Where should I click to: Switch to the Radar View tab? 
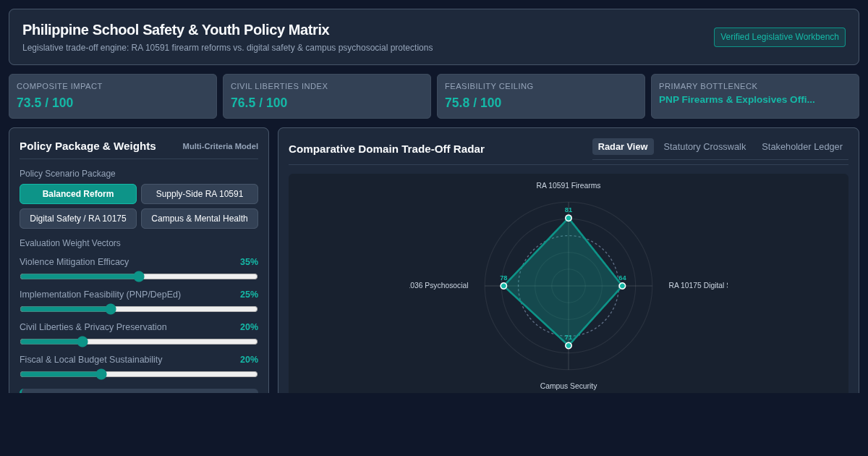623,146
